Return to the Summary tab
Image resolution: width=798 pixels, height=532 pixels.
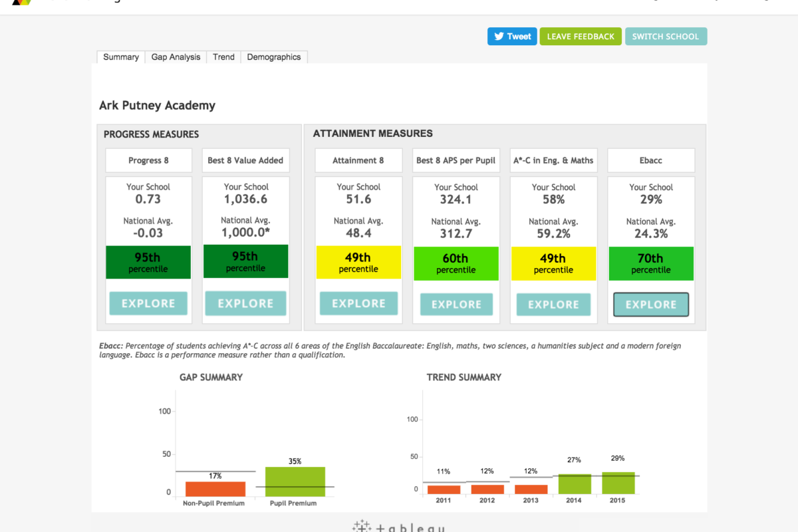pyautogui.click(x=120, y=57)
